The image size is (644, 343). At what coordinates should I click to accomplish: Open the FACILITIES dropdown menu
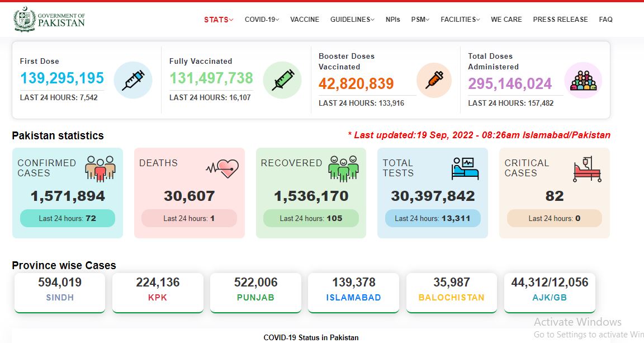(460, 20)
